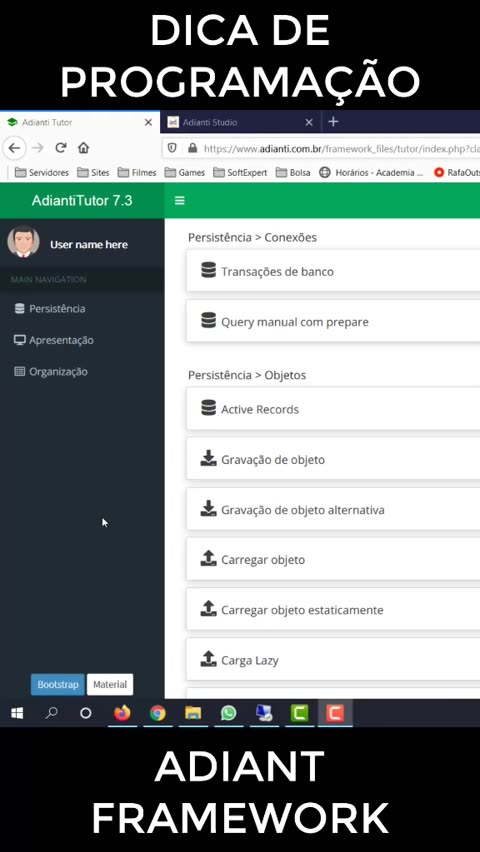This screenshot has width=480, height=852.
Task: Click the browser forward arrow button
Action: pos(38,148)
